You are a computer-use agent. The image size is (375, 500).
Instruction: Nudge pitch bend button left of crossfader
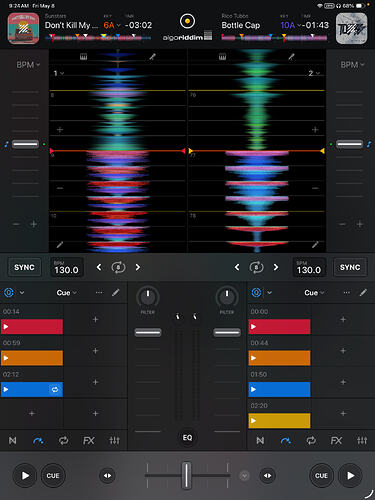107,476
